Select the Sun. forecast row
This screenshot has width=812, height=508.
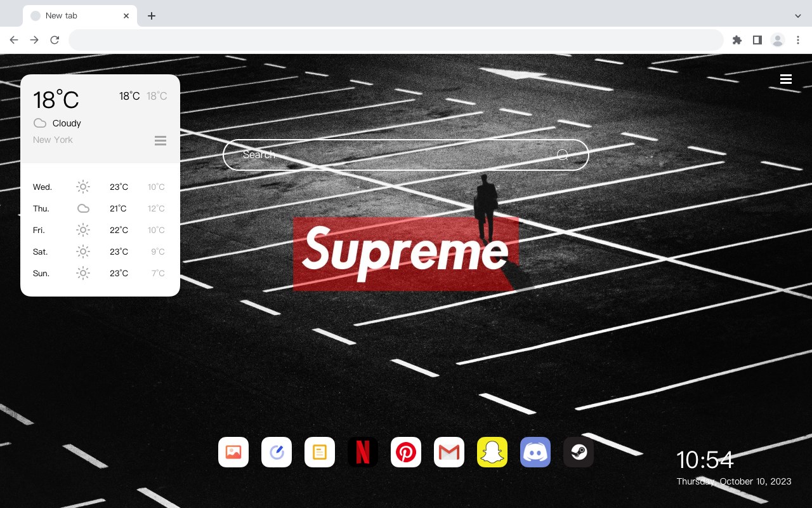[x=100, y=273]
